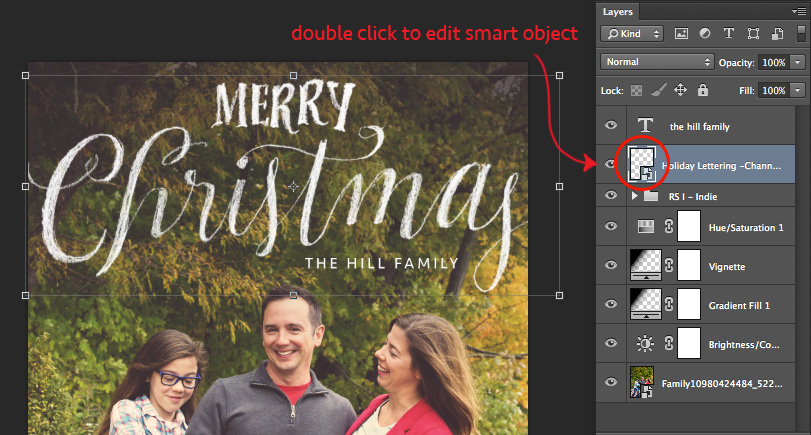Click the Gradient Fill 1 layer thumbnail

tap(645, 304)
